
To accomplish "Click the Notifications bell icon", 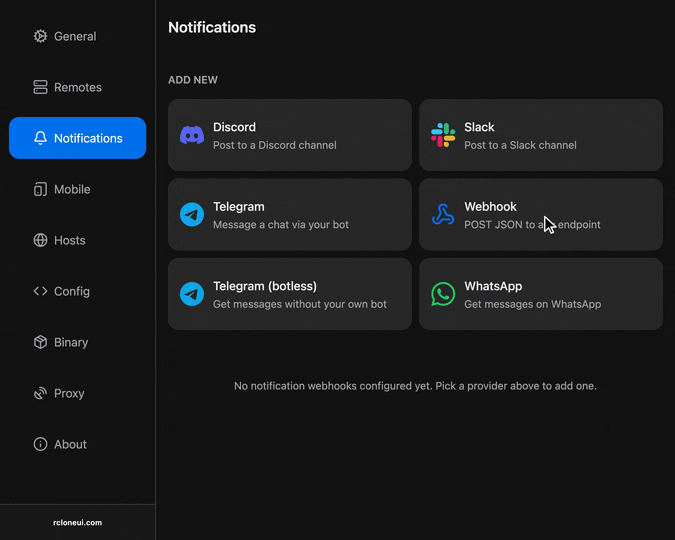I will coord(40,138).
